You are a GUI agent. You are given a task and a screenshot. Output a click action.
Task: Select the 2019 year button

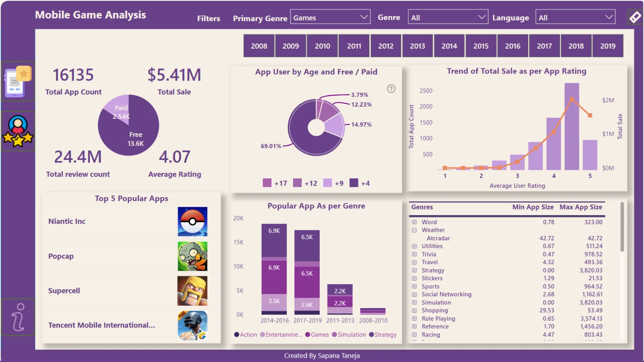point(608,46)
